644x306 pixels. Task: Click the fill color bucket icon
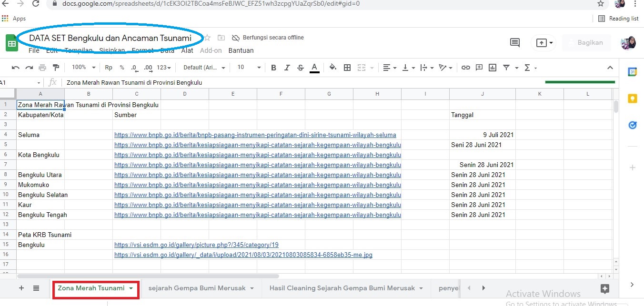[x=333, y=68]
